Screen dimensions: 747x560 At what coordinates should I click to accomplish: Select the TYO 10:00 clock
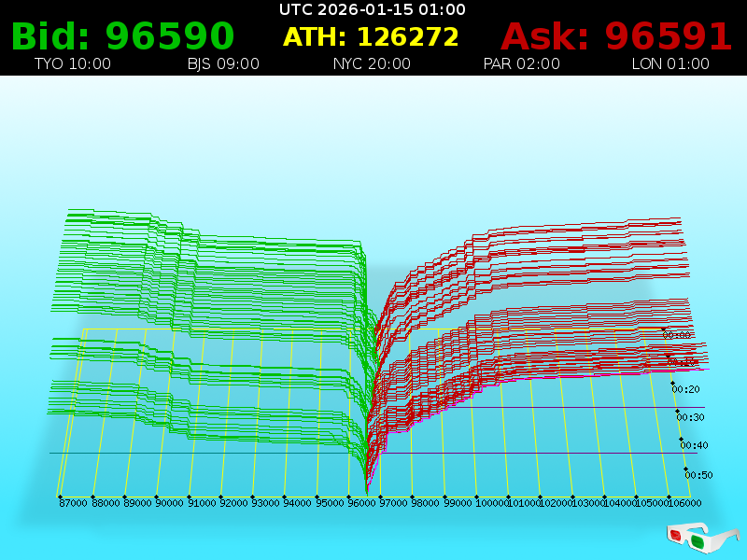click(72, 64)
